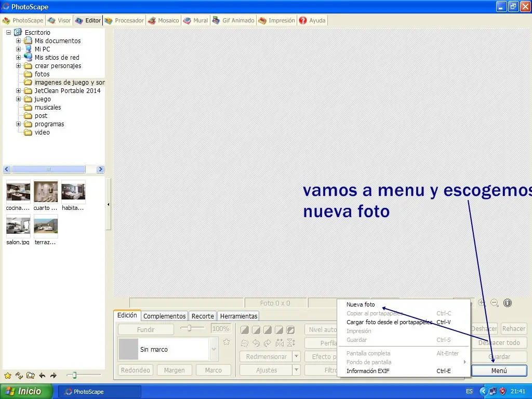The height and width of the screenshot is (399, 532).
Task: Open the Ayuda help item
Action: pyautogui.click(x=312, y=20)
